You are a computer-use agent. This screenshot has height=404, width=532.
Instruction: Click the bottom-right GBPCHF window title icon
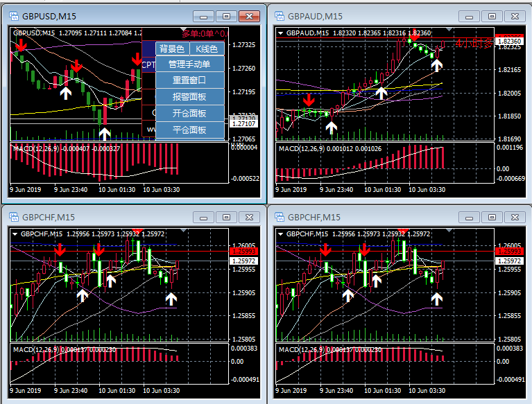280,217
